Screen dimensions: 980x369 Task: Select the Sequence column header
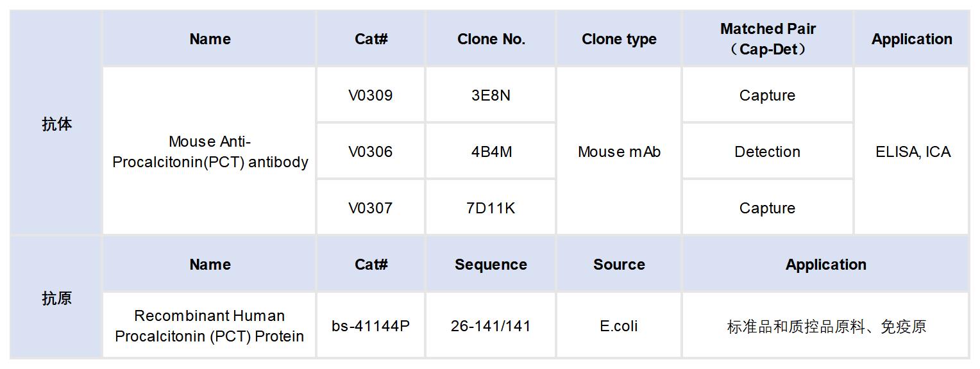pyautogui.click(x=491, y=265)
